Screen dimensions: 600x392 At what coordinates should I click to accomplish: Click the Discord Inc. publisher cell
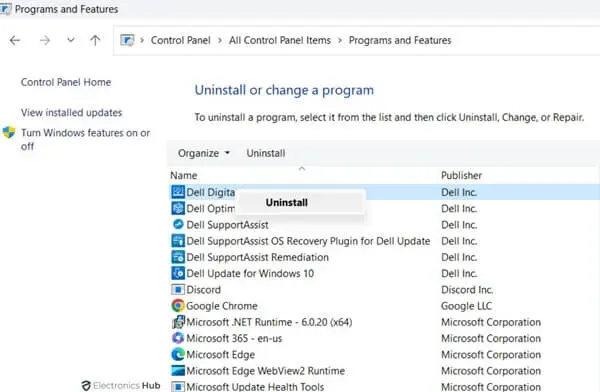pyautogui.click(x=467, y=290)
